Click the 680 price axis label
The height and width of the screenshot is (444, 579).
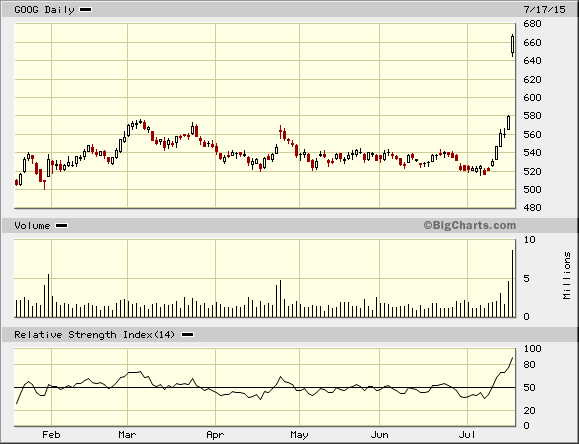pyautogui.click(x=532, y=24)
